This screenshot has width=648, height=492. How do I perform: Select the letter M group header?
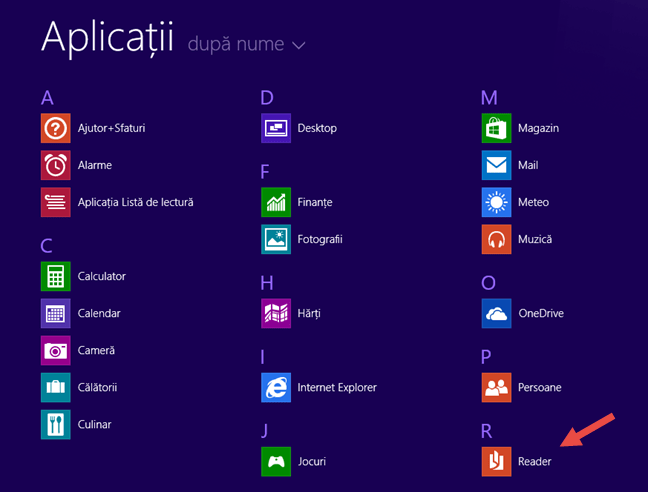(489, 98)
